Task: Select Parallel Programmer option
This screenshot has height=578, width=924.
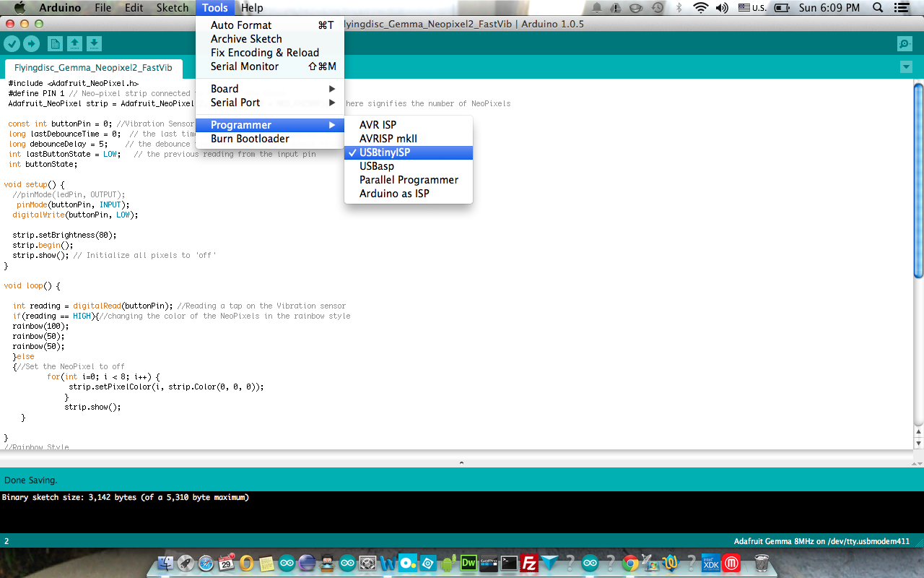Action: (x=409, y=180)
